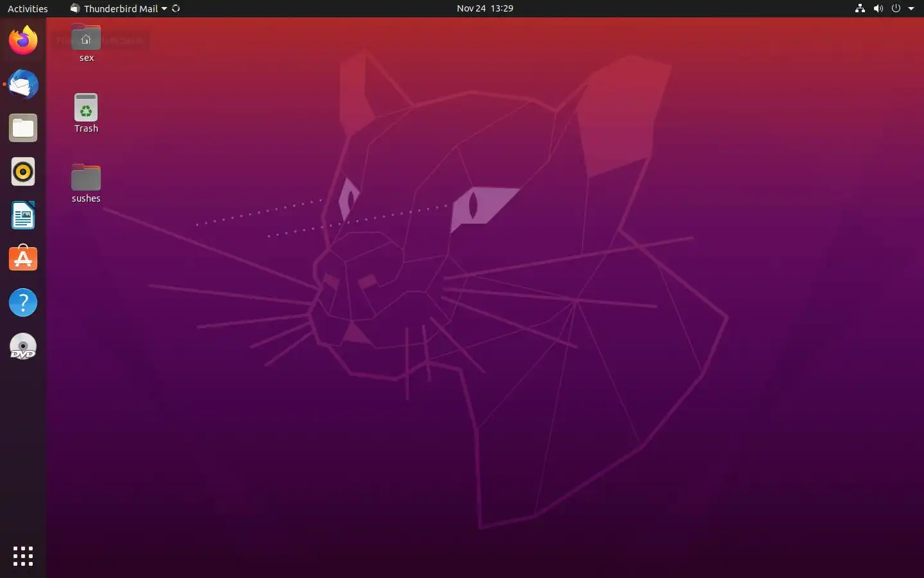Click the volume speaker icon
Viewport: 924px width, 578px height.
(878, 8)
